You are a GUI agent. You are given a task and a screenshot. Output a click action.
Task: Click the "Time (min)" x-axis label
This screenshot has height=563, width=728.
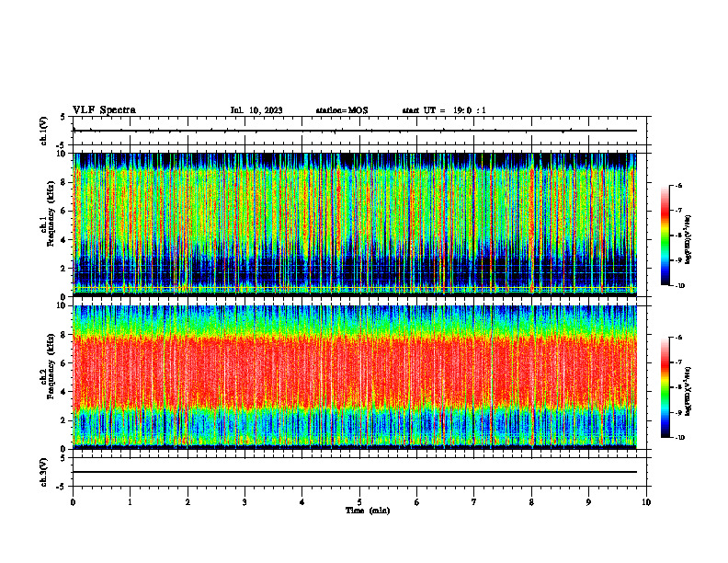tap(368, 511)
